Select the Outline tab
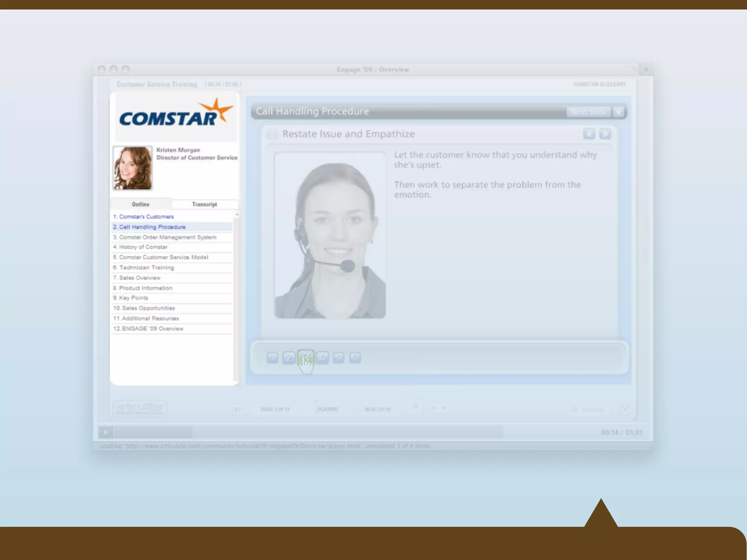The height and width of the screenshot is (560, 747). click(x=140, y=204)
